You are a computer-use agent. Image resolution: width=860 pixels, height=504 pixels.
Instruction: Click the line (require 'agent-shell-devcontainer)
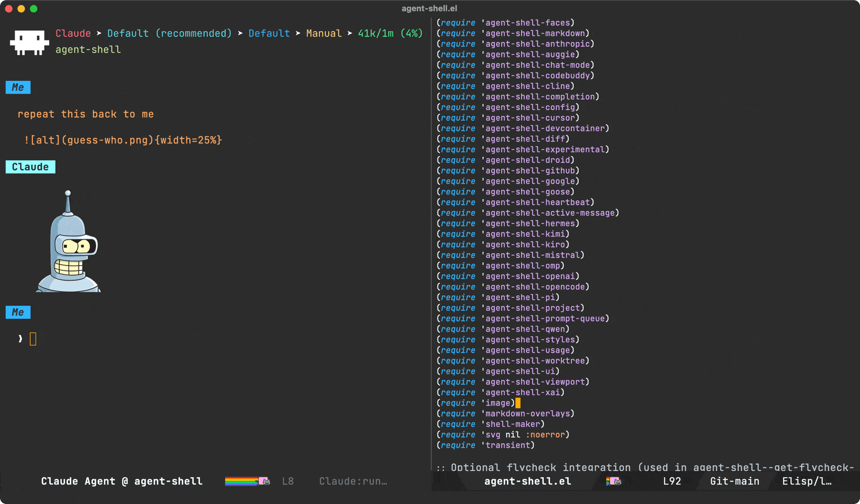tap(523, 128)
